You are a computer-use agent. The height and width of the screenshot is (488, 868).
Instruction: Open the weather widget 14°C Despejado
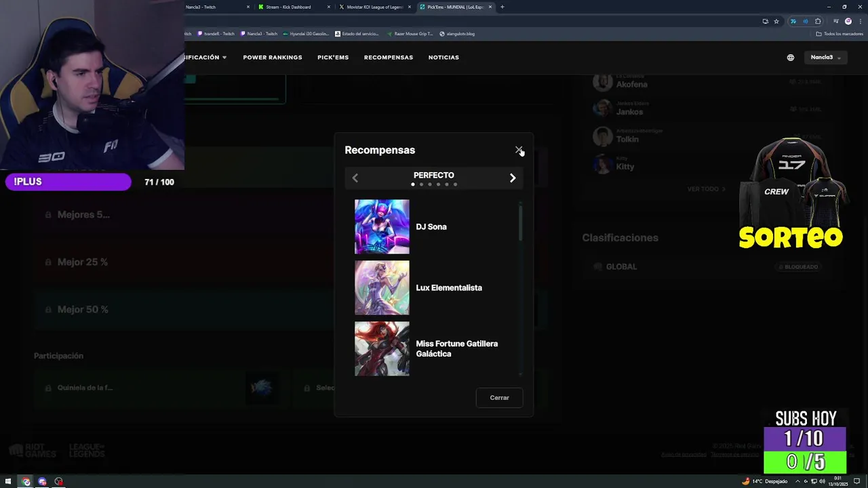765,481
